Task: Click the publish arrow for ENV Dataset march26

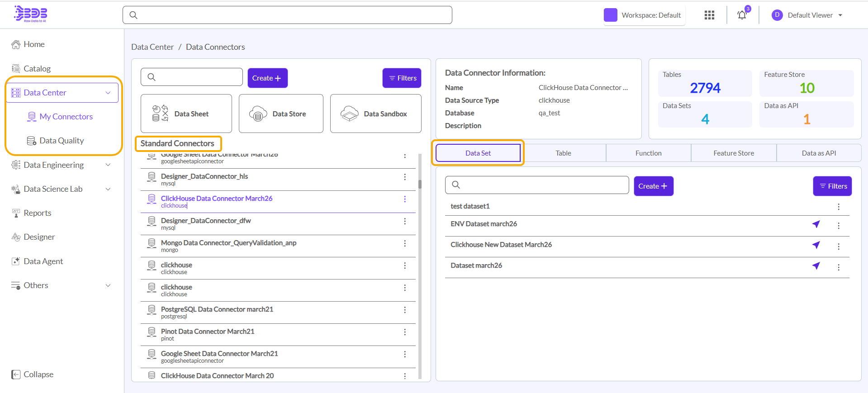Action: [x=816, y=224]
